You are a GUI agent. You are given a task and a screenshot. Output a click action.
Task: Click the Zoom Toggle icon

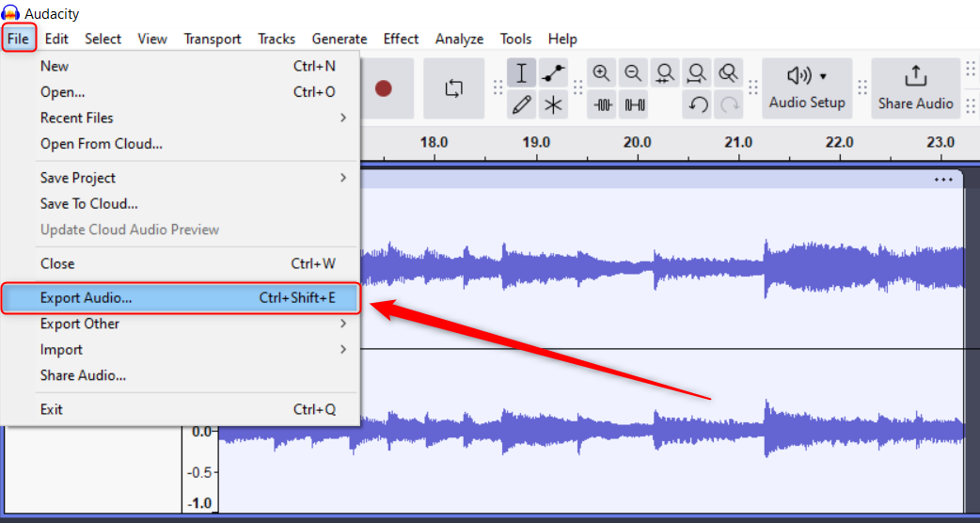coord(728,73)
